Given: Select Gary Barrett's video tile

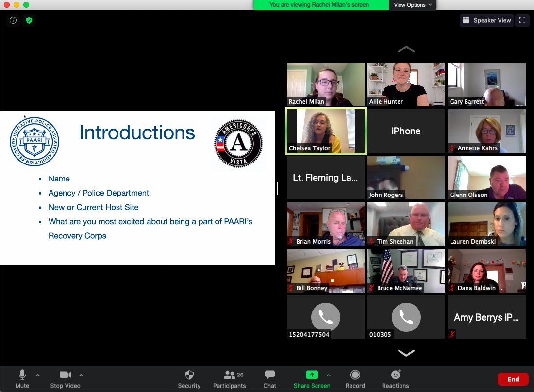Looking at the screenshot, I should [486, 84].
